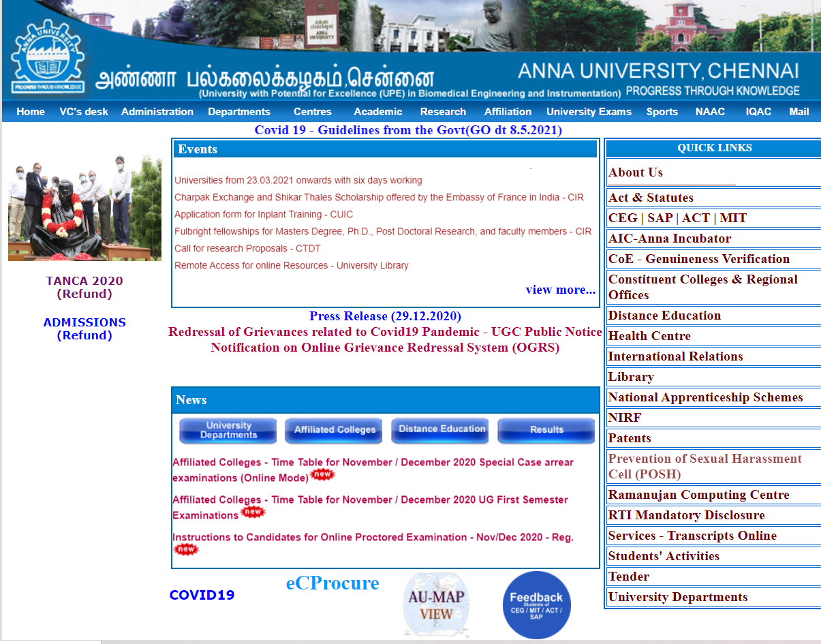The height and width of the screenshot is (644, 821).
Task: Open the NAAC menu item
Action: pyautogui.click(x=710, y=112)
